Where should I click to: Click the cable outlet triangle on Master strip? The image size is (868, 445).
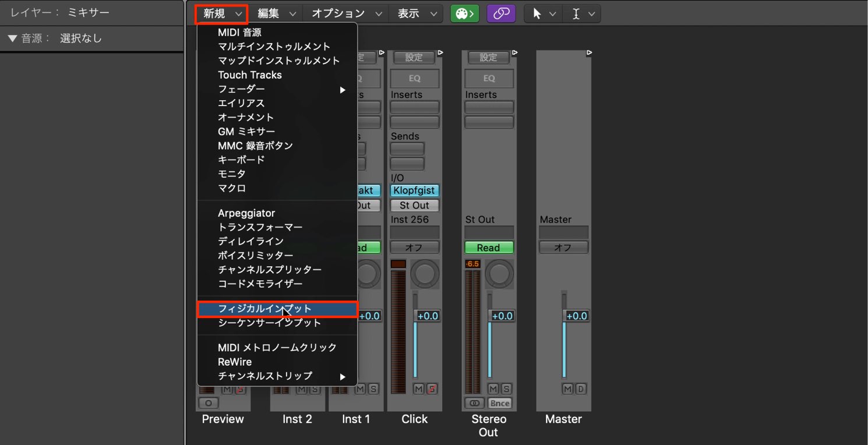[x=589, y=53]
